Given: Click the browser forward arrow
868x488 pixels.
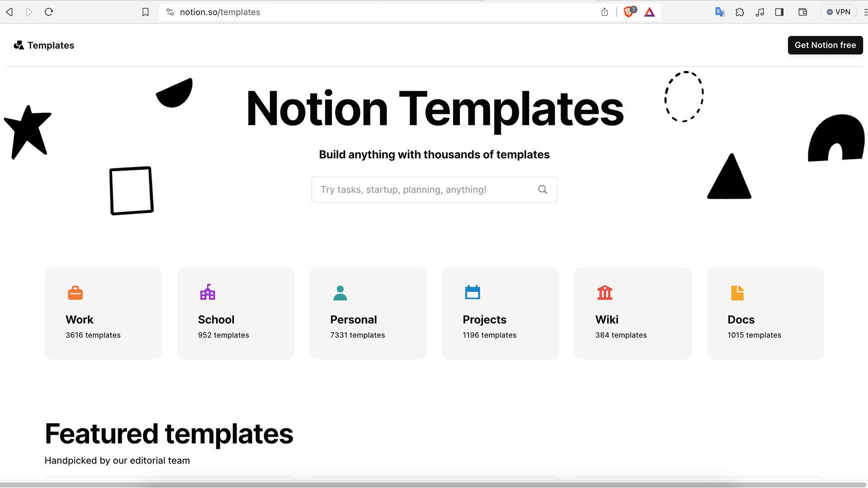Looking at the screenshot, I should tap(29, 12).
